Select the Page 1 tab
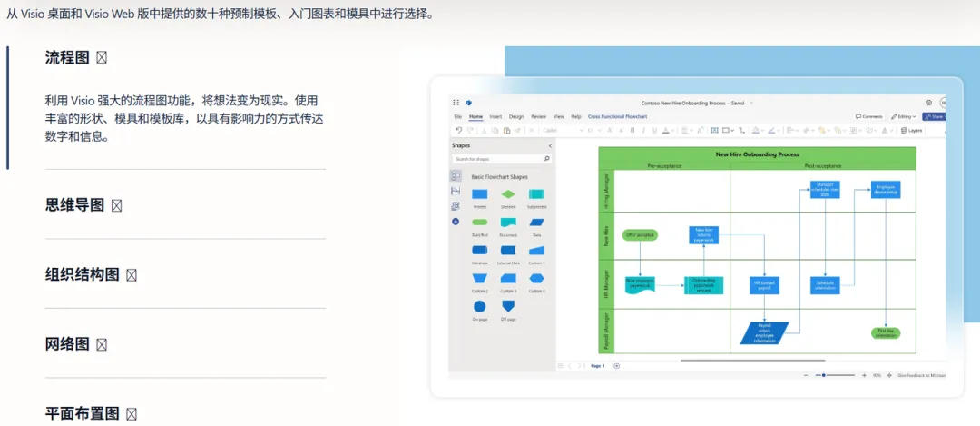980x426 pixels. 597,365
